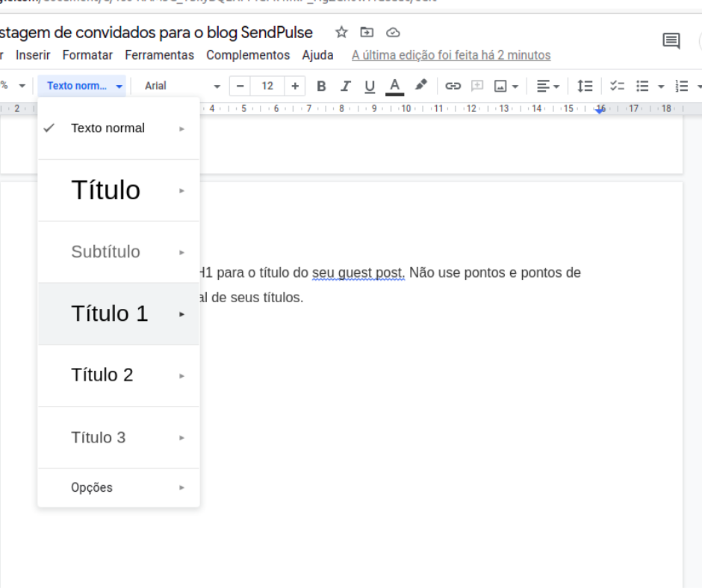Viewport: 702px width, 588px height.
Task: Increase font size with plus button
Action: click(295, 86)
